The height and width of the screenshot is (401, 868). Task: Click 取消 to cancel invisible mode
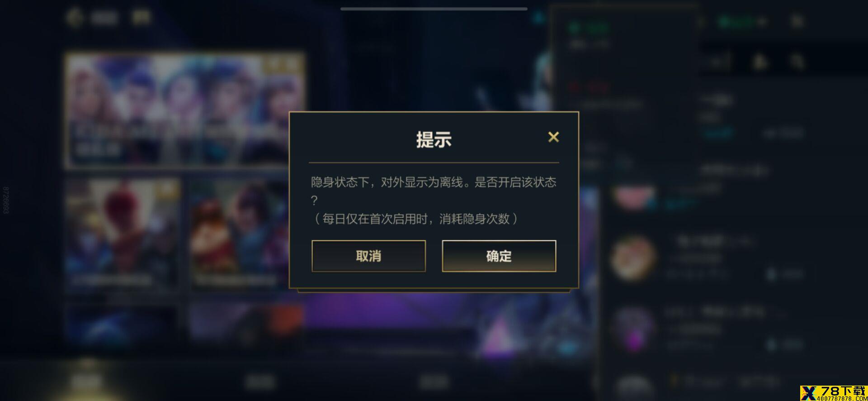pos(368,256)
